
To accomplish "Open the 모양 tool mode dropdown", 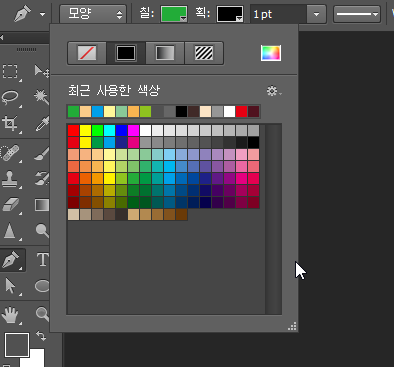I will pyautogui.click(x=93, y=14).
